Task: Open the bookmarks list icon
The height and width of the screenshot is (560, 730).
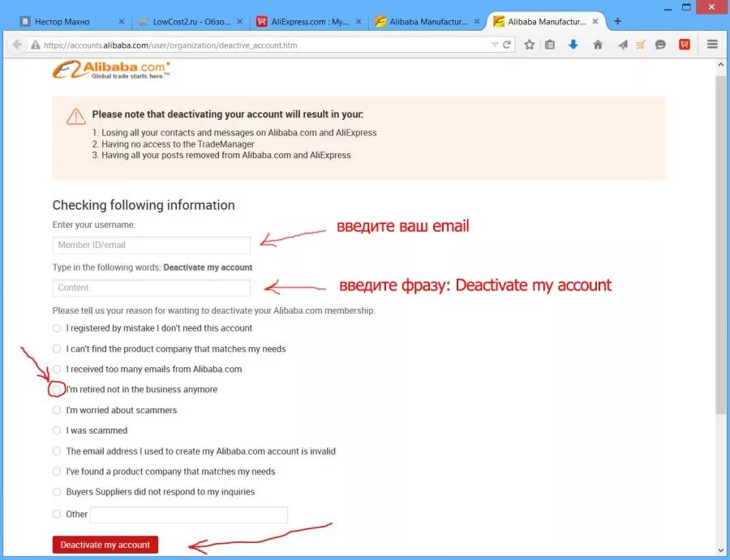Action: (550, 45)
